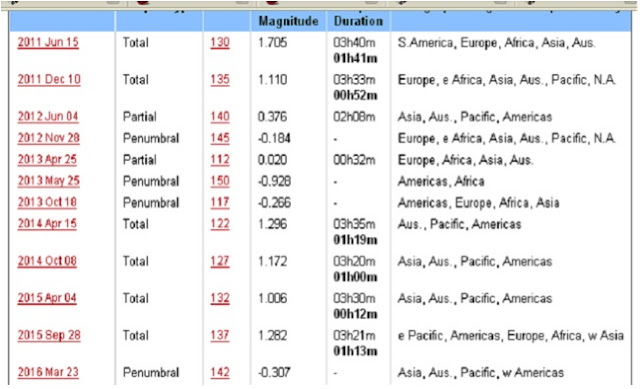The width and height of the screenshot is (640, 389).
Task: Select magnitude value -0.307
Action: coord(274,372)
